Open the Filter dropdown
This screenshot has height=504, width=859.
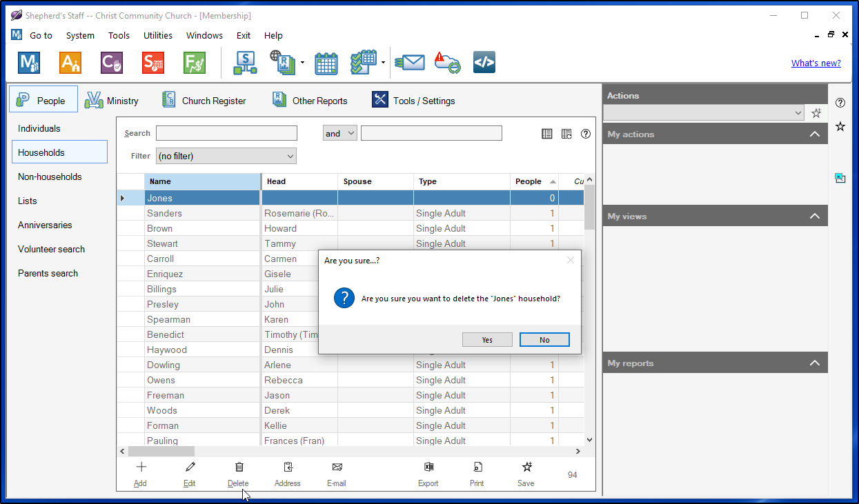pyautogui.click(x=226, y=157)
